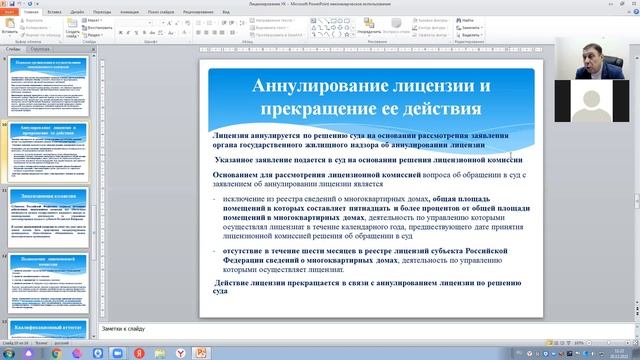
Task: Click the Cut (Вырезать) command
Action: click(x=31, y=20)
